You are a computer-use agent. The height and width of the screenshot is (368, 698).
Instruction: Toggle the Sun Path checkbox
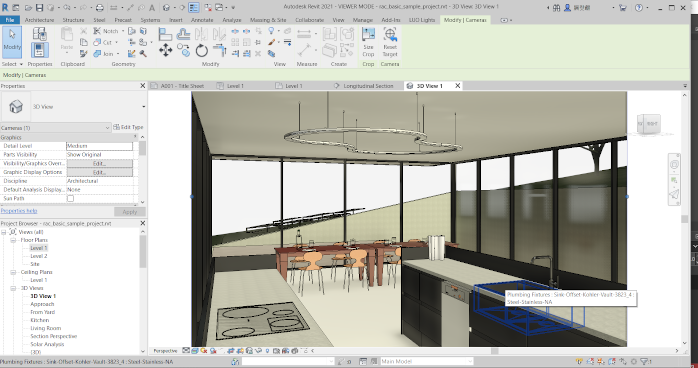pos(70,198)
